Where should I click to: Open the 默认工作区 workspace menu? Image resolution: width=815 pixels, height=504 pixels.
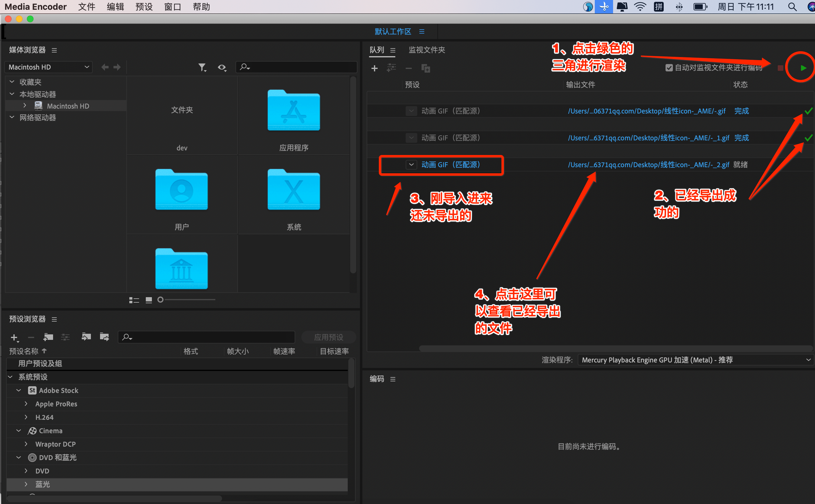(422, 31)
